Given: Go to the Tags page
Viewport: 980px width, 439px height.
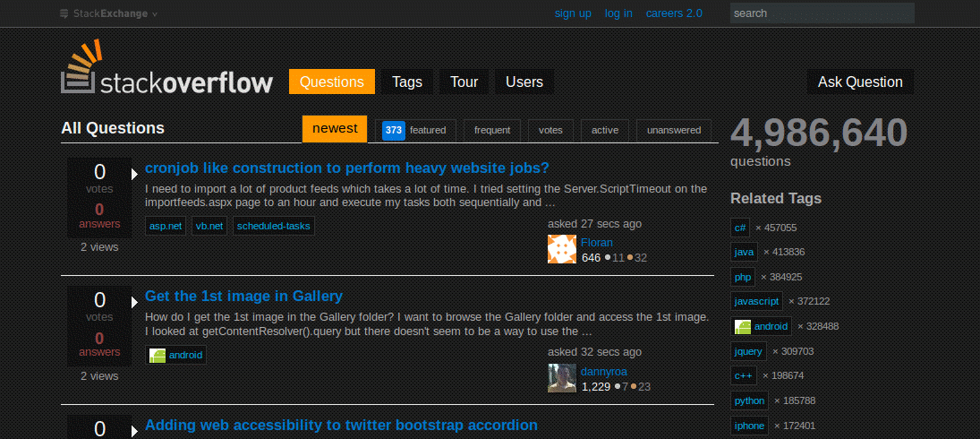Looking at the screenshot, I should (x=407, y=82).
